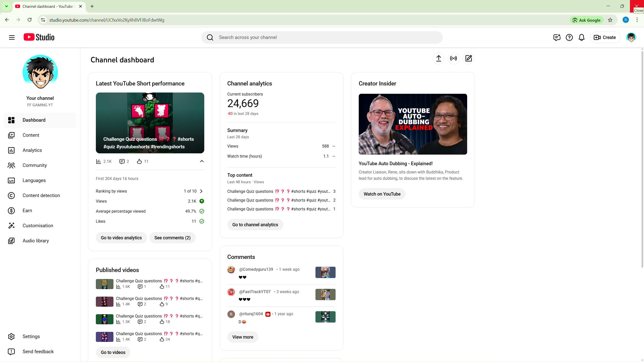Click the page vertical scrollbar
Image resolution: width=644 pixels, height=362 pixels.
click(642, 158)
